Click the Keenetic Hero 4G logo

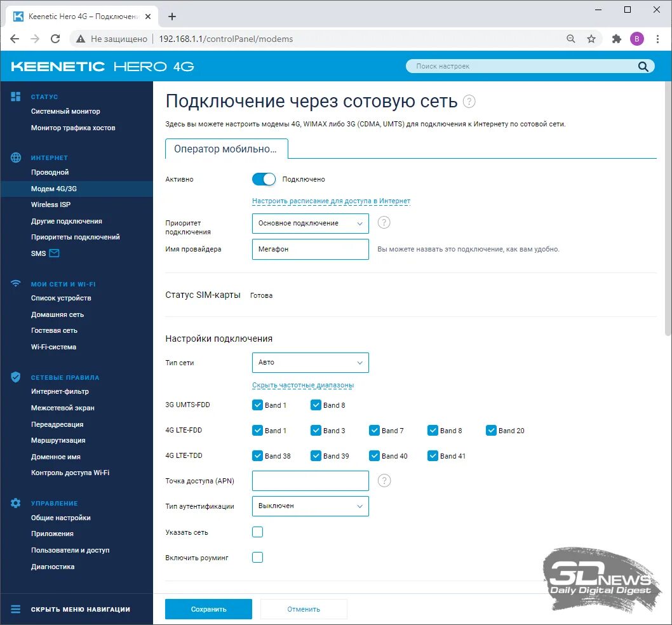102,67
